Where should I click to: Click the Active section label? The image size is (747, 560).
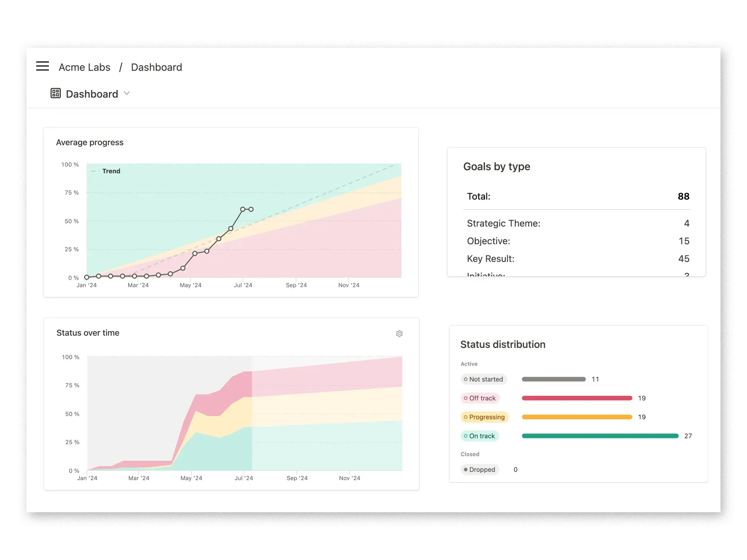coord(469,364)
